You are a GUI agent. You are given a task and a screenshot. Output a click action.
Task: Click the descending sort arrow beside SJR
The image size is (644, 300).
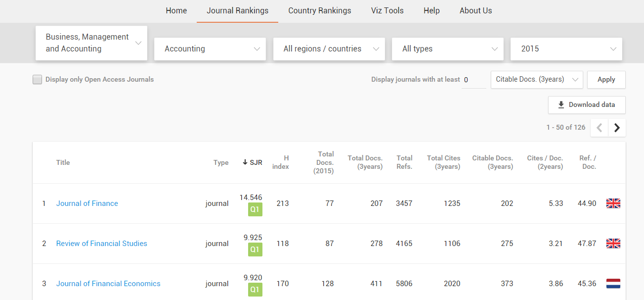[x=245, y=162]
